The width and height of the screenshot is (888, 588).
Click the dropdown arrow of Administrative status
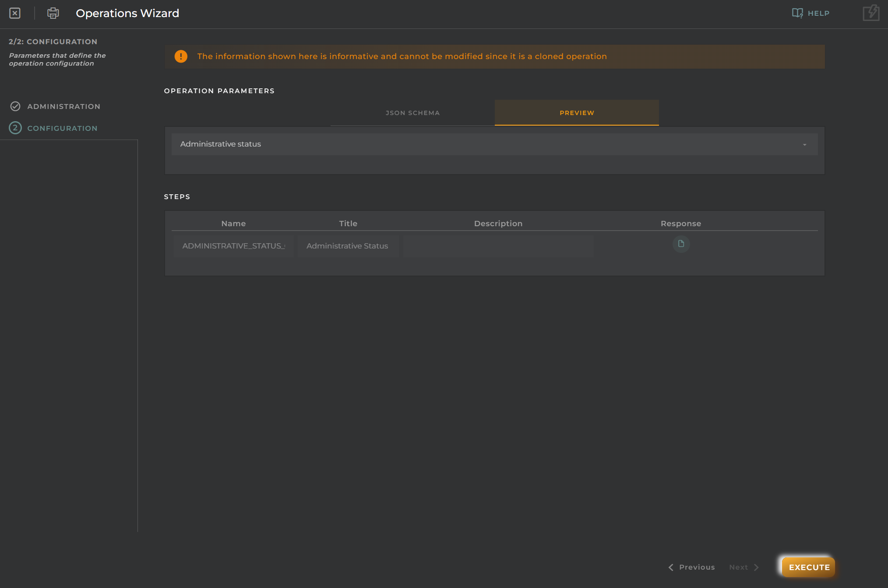click(804, 145)
